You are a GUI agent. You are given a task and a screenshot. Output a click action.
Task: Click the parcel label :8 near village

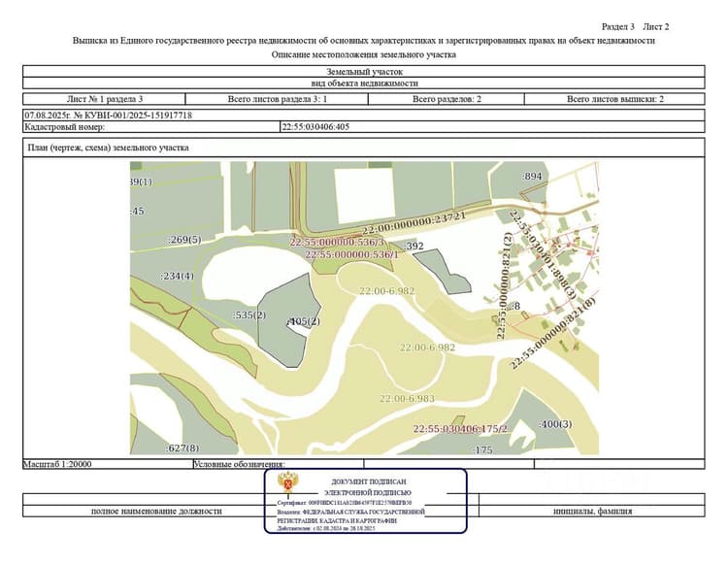tap(514, 306)
